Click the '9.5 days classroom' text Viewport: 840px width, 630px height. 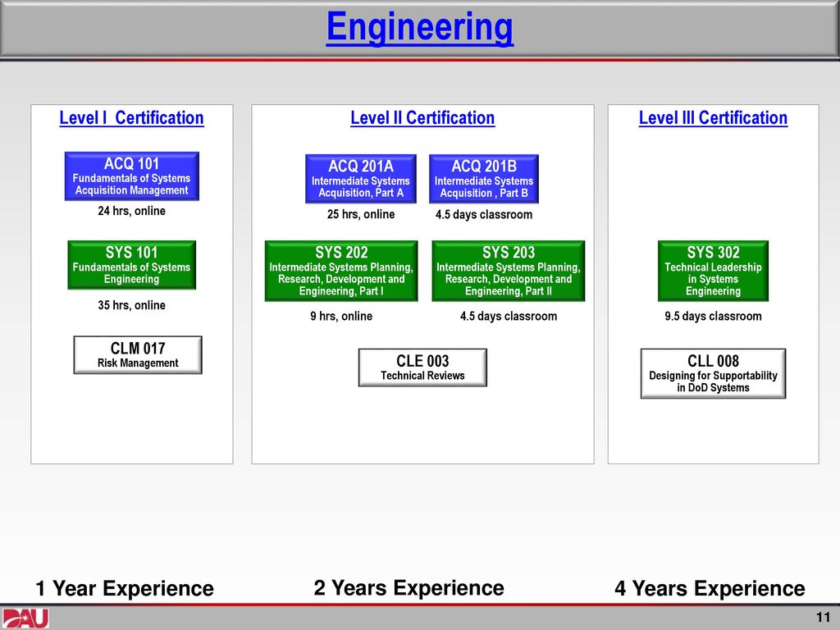[713, 316]
